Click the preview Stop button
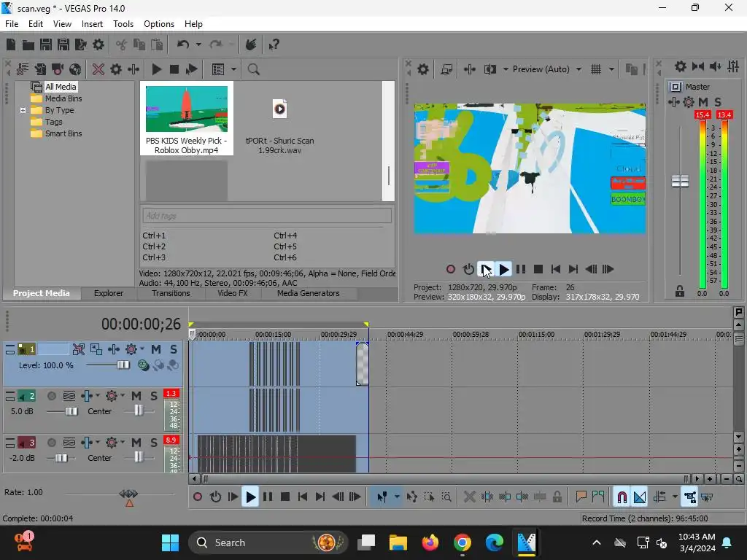This screenshot has width=747, height=560. point(538,270)
